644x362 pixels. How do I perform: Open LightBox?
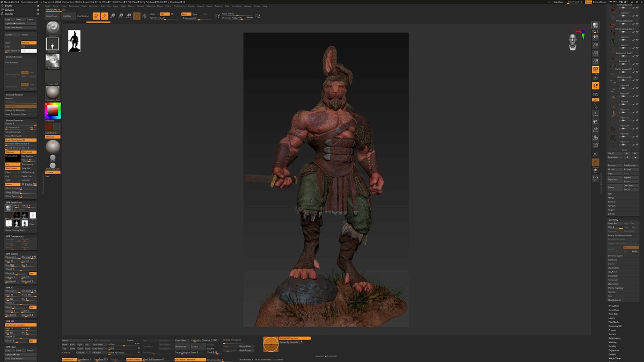(67, 16)
